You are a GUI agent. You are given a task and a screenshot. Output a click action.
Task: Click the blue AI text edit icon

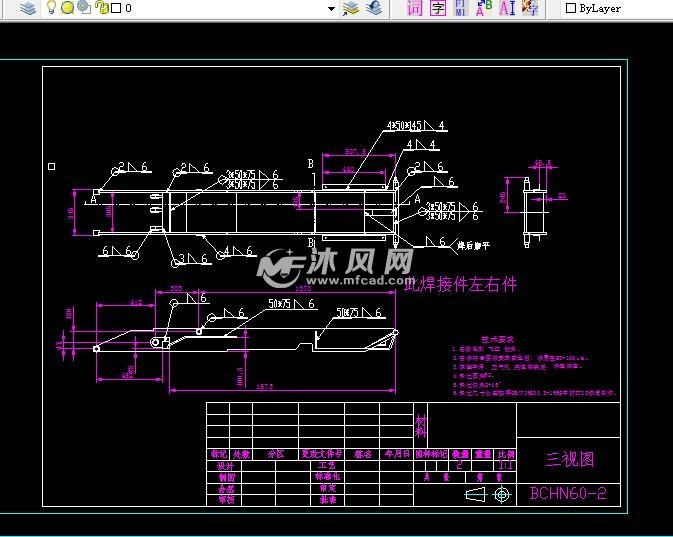click(x=506, y=8)
